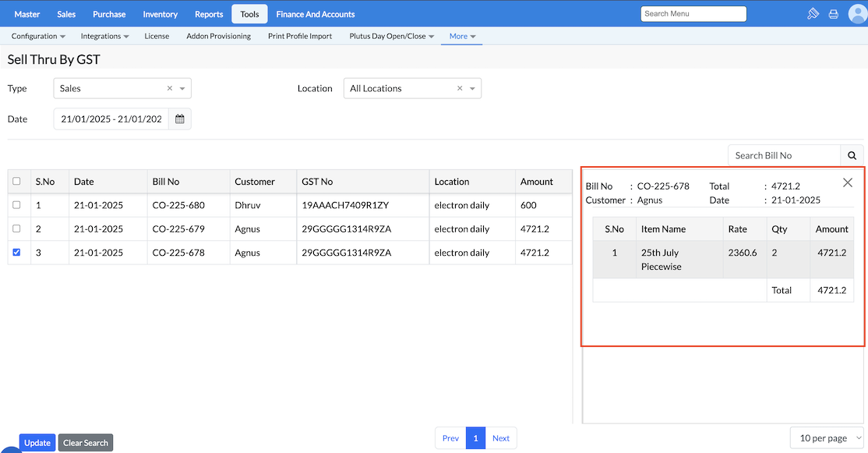Open the user profile avatar
Viewport: 868px width, 453px height.
coord(857,14)
